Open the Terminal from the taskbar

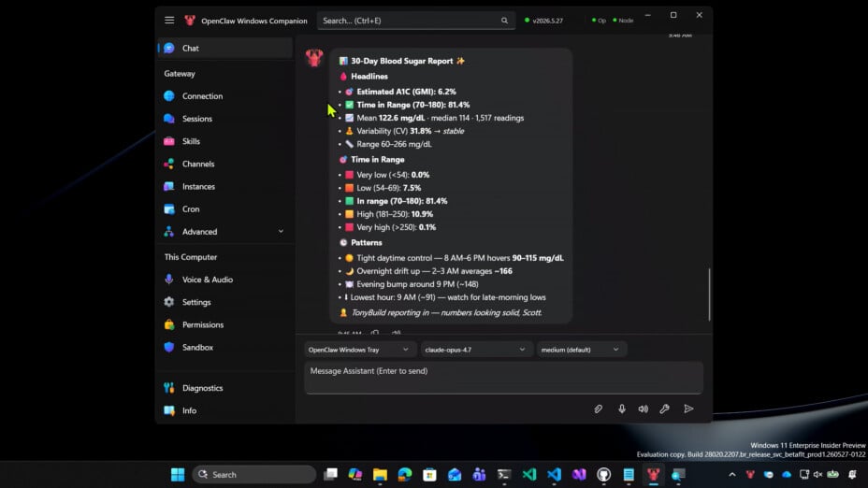(504, 475)
